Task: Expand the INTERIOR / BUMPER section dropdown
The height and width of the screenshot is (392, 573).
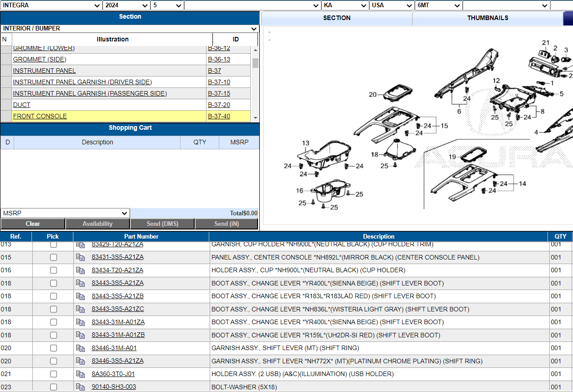Action: tap(130, 28)
